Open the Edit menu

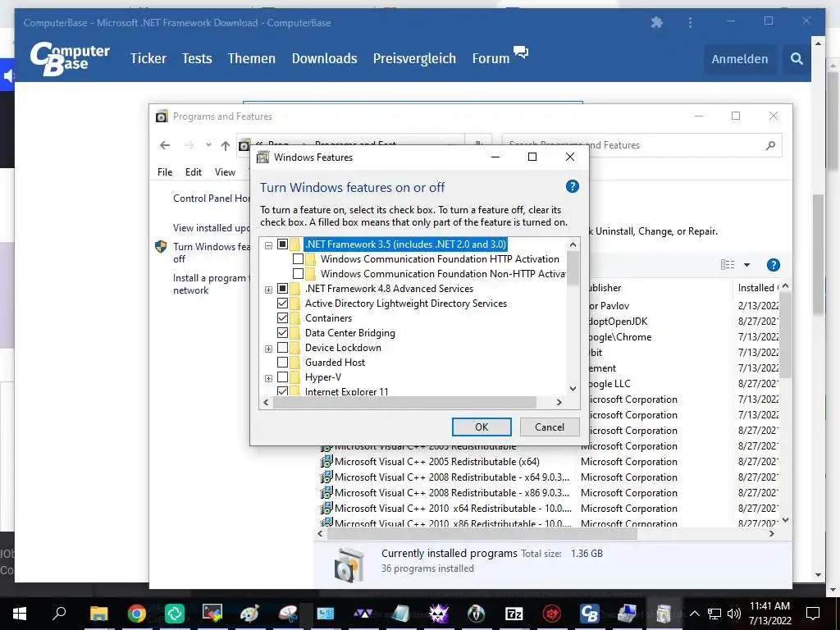(x=194, y=172)
